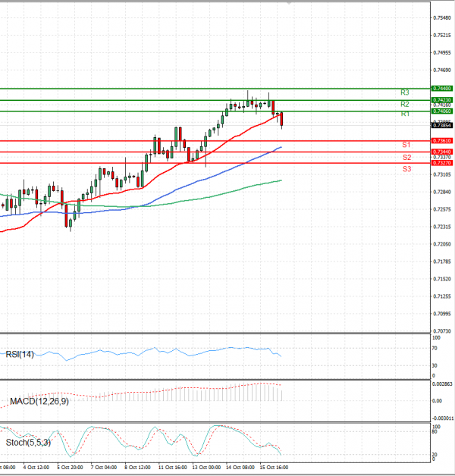Click the latest red candlestick on chart
This screenshot has height=476, width=455.
[x=281, y=119]
